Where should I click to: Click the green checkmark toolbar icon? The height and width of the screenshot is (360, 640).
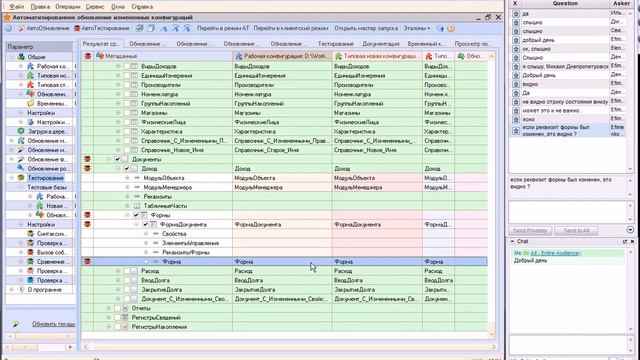point(140,29)
